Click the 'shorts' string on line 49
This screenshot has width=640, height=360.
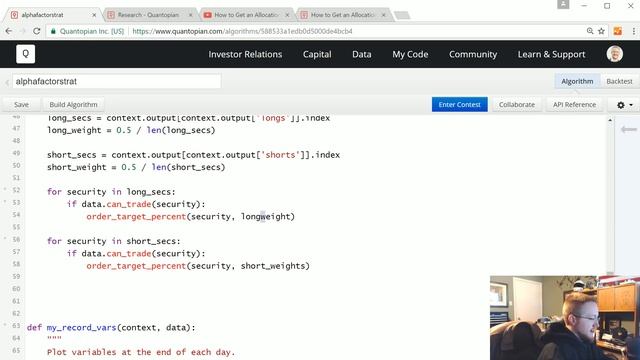[280, 155]
